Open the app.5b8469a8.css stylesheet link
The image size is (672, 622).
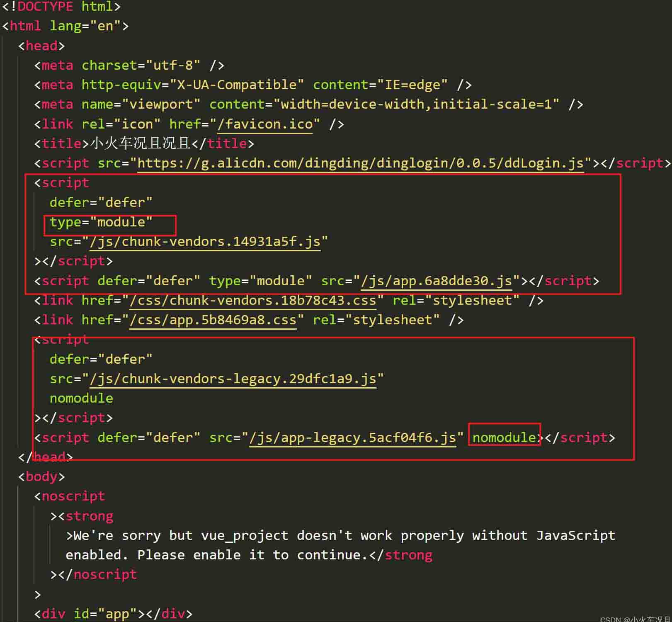tap(212, 320)
